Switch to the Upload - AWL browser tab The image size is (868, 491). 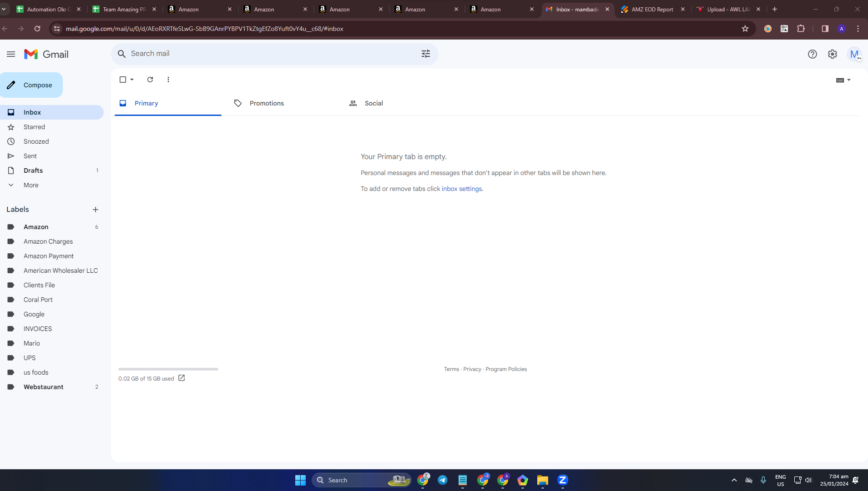[728, 9]
